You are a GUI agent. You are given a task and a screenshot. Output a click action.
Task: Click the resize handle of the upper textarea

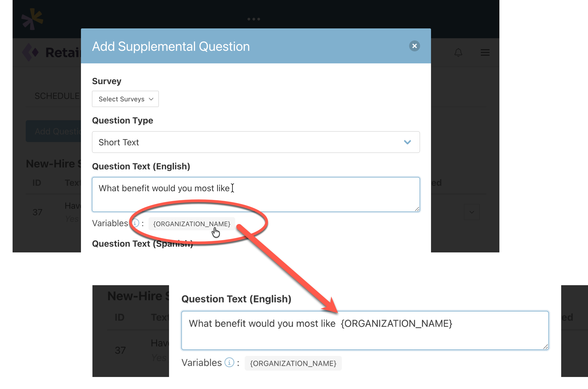pyautogui.click(x=417, y=209)
